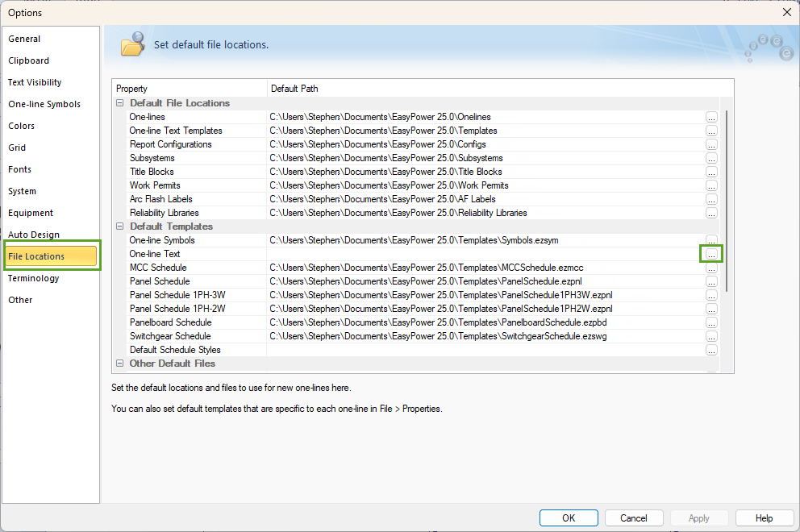Open Help for file locations
The height and width of the screenshot is (532, 800).
point(764,517)
